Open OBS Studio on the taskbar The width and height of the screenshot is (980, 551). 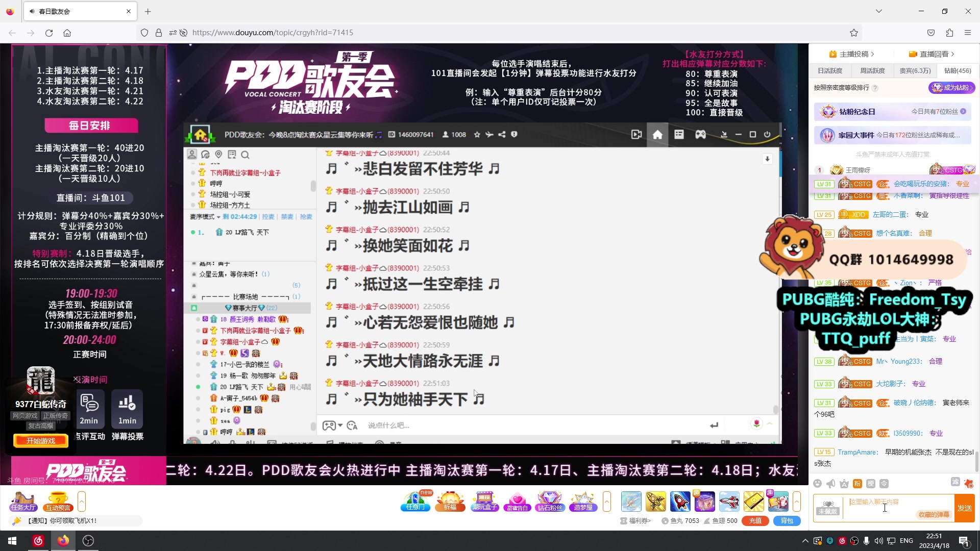click(x=88, y=541)
